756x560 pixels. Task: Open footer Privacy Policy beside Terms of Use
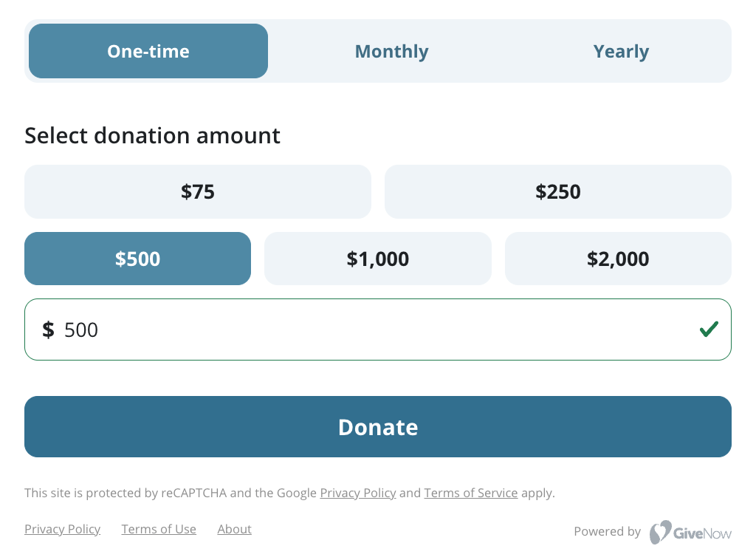[x=63, y=529]
